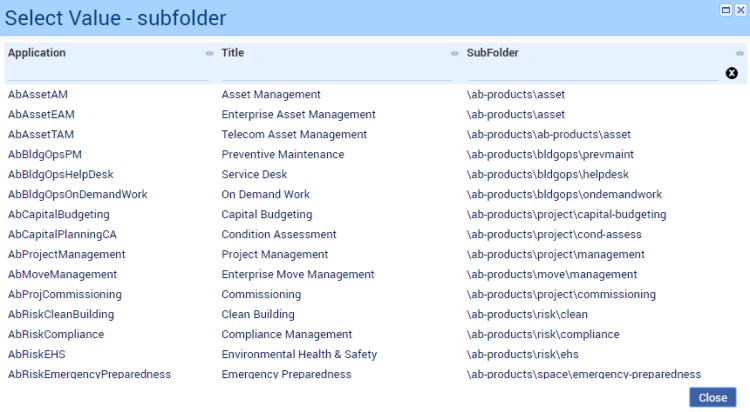The width and height of the screenshot is (750, 412).
Task: Select the AbAssetAM application row
Action: (x=38, y=94)
